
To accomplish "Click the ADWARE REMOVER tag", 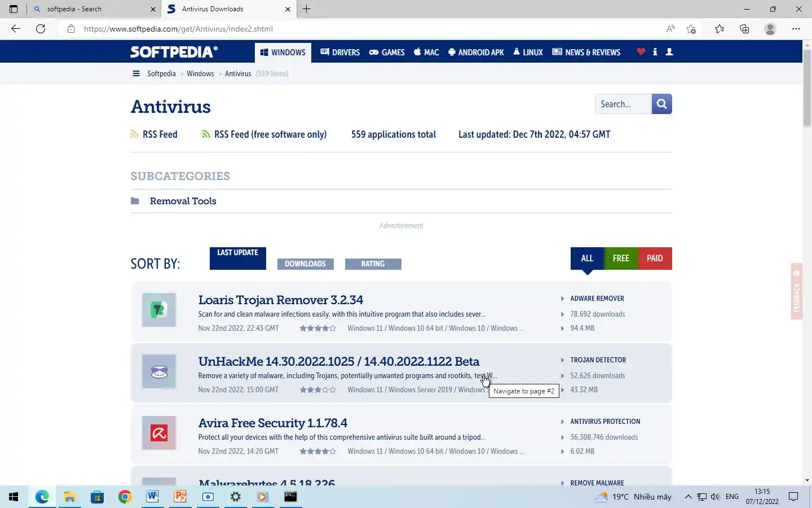I will pos(597,299).
